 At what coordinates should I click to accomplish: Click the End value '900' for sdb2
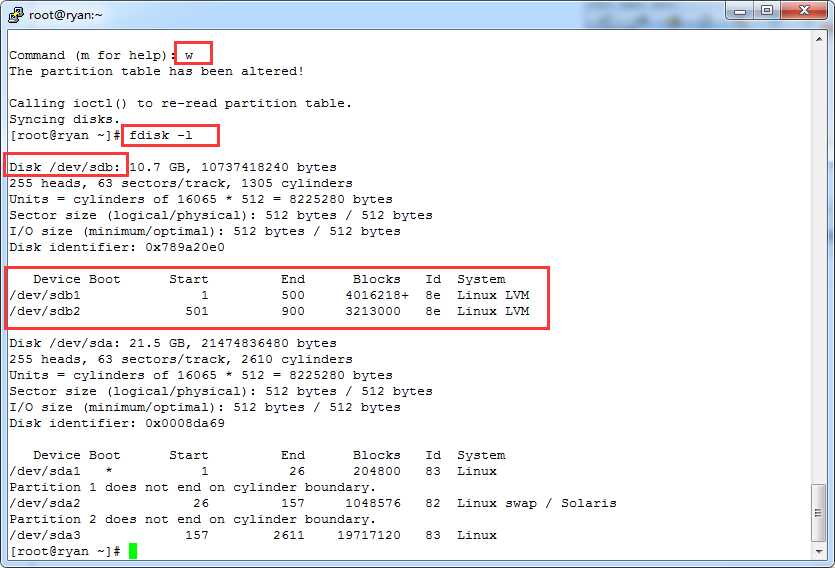coord(293,311)
